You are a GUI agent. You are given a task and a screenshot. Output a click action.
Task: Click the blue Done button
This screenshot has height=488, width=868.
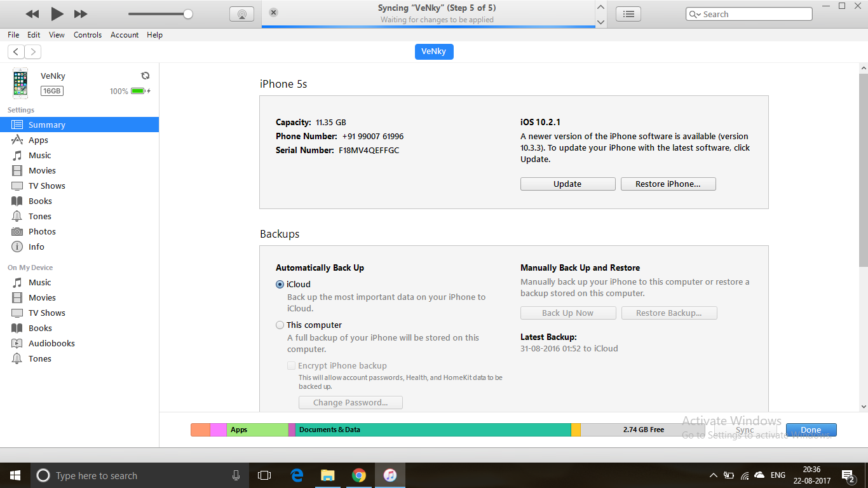pyautogui.click(x=811, y=430)
